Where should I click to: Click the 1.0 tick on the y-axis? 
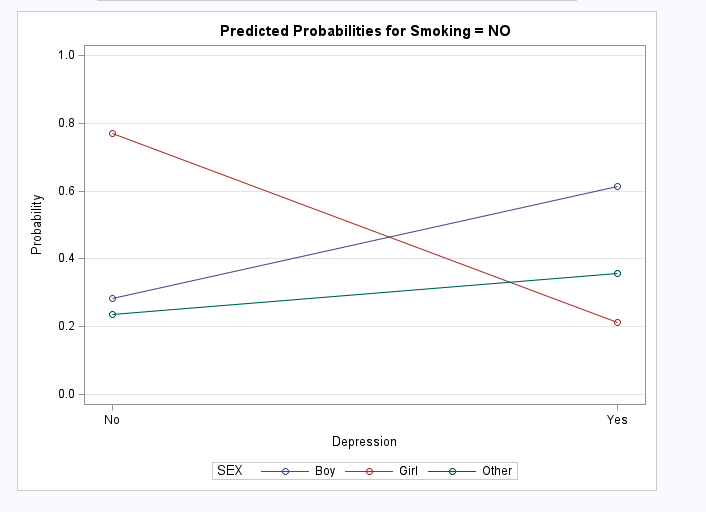[x=68, y=55]
